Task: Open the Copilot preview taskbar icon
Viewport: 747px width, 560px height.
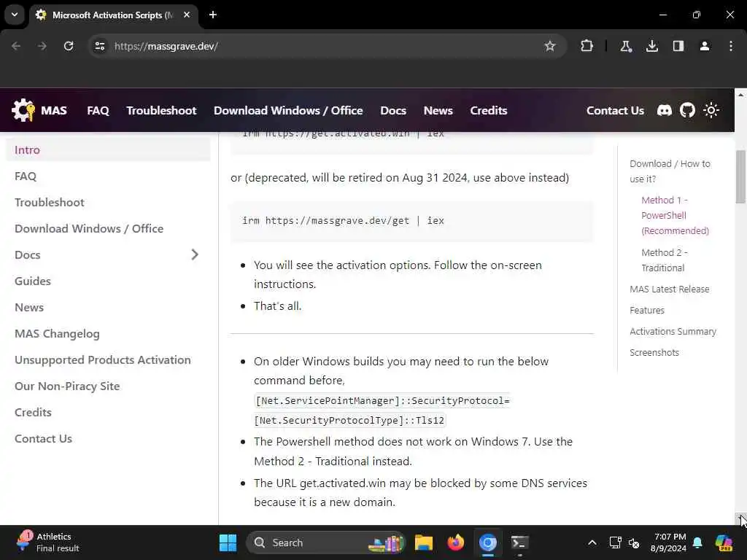Action: pyautogui.click(x=724, y=542)
